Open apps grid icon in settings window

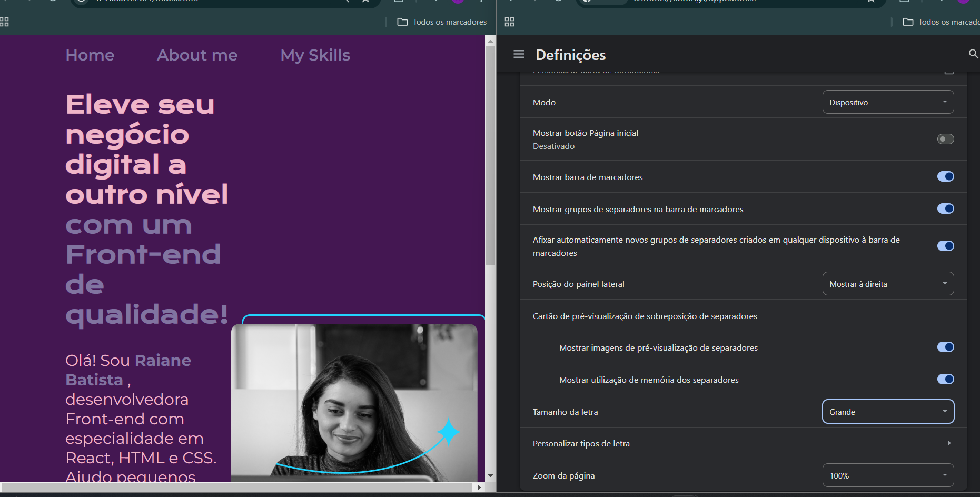click(x=509, y=22)
